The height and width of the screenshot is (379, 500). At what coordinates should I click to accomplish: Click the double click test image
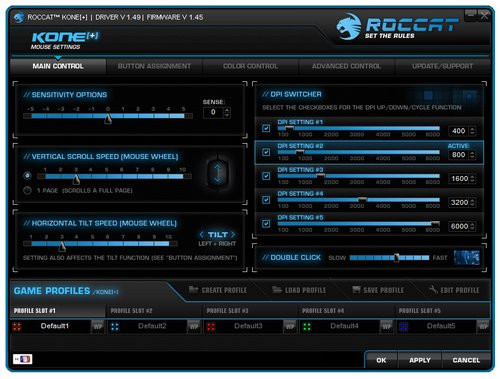coord(467,258)
